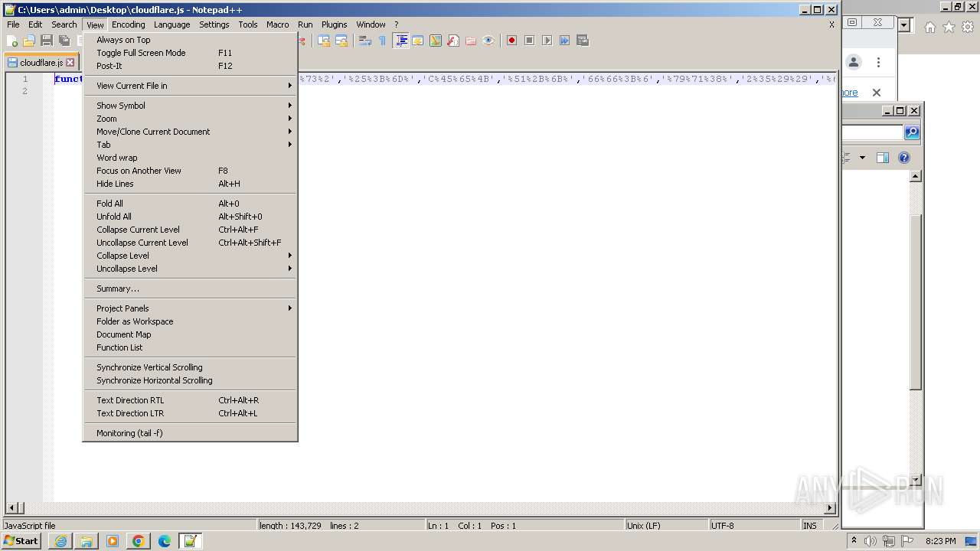Toggle Synchronize Vertical Scrolling menu item
980x551 pixels.
(x=190, y=367)
